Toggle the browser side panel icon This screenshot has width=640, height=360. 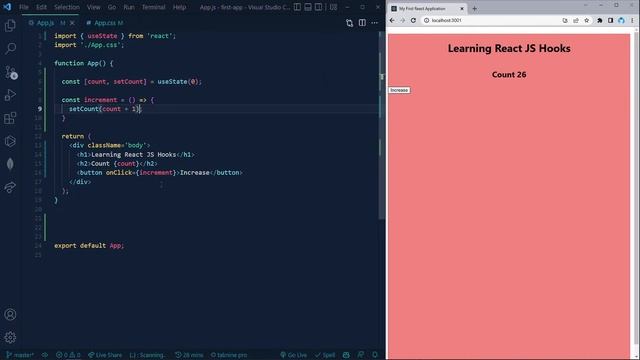coord(610,20)
